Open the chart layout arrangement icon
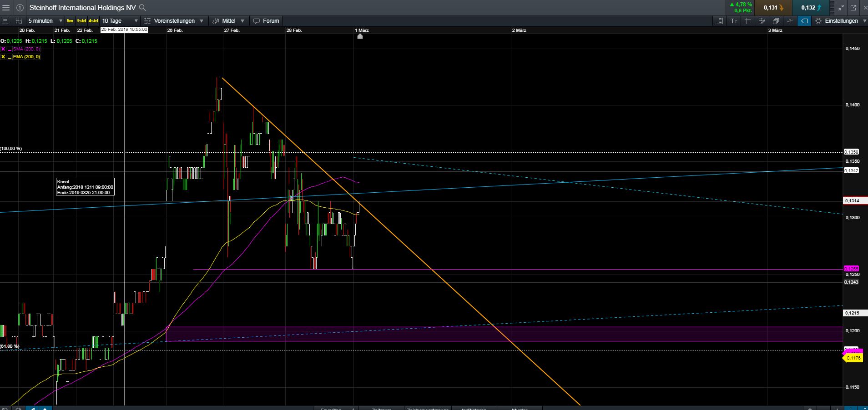Screen dimensions: 868x410 click(776, 21)
